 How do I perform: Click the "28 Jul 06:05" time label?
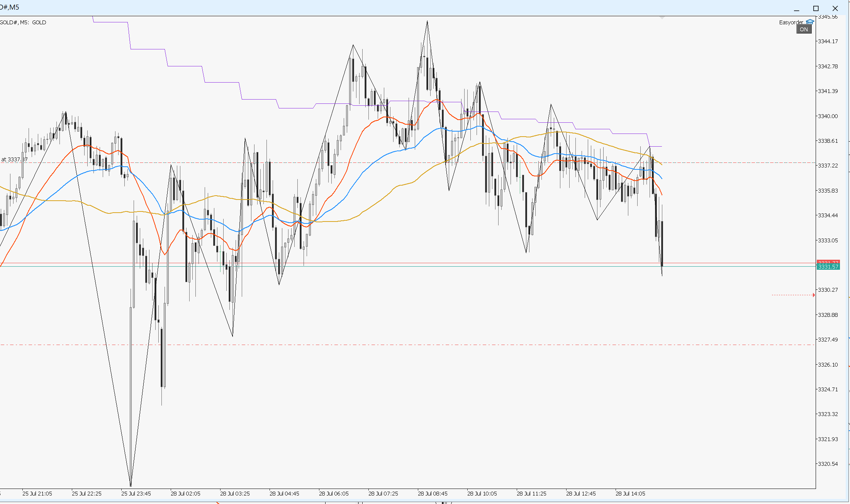point(334,494)
